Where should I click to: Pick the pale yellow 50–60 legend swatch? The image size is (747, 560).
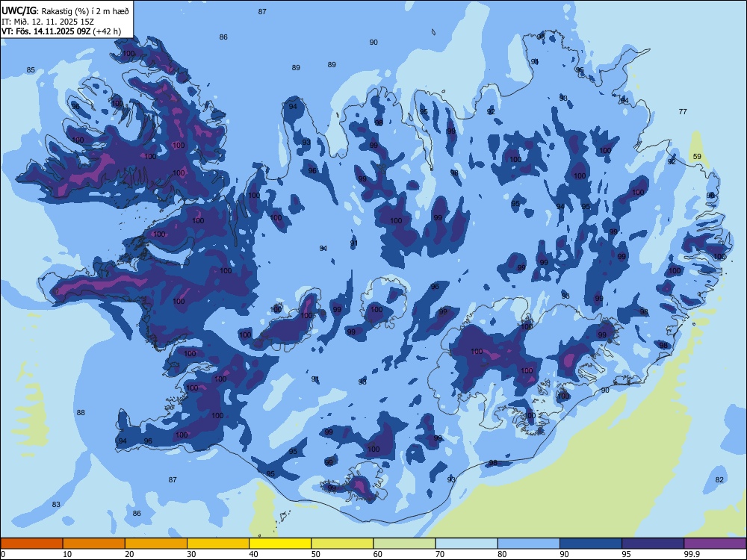pos(342,544)
